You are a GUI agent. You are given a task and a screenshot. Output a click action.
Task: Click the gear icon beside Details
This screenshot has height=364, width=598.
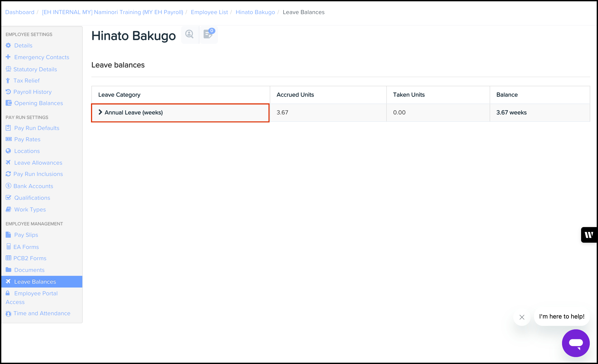tap(8, 45)
